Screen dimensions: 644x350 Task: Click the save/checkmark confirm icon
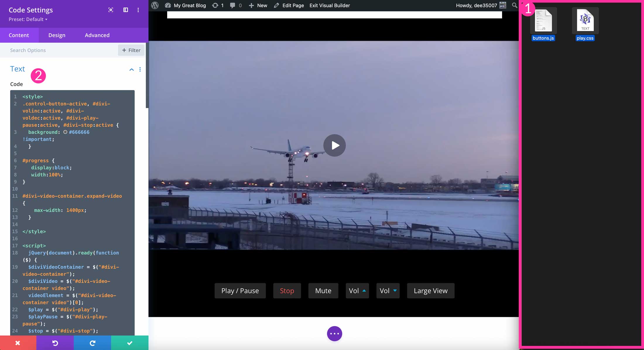[129, 343]
